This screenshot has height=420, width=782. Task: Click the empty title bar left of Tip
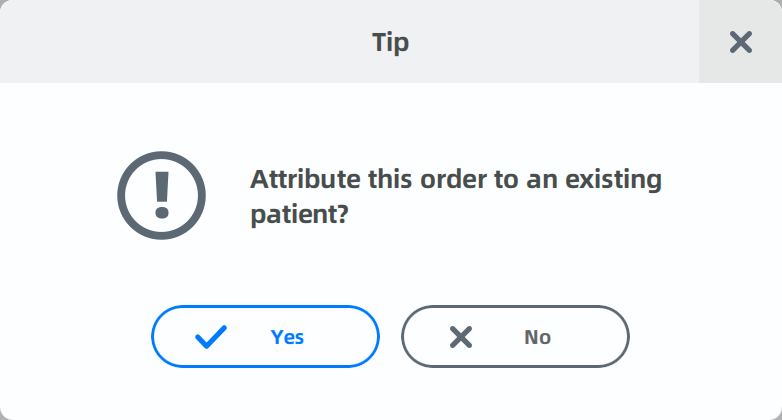point(185,42)
